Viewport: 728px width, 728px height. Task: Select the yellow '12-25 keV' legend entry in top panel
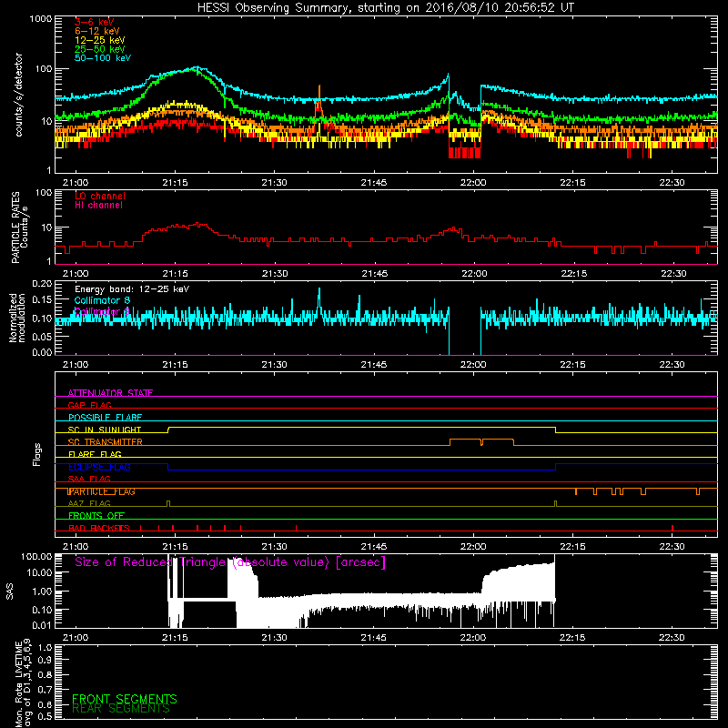[99, 40]
